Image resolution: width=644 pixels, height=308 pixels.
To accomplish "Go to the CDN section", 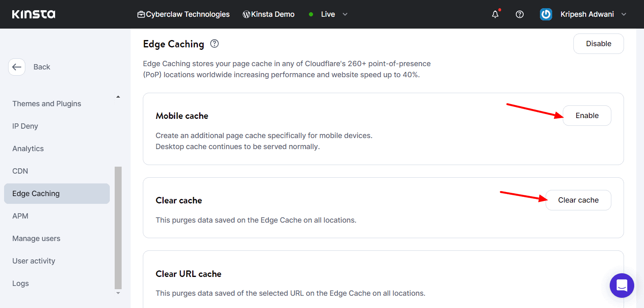I will click(20, 171).
